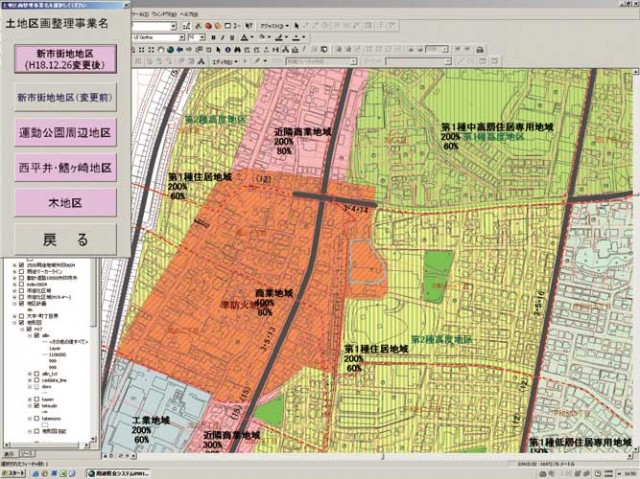Uncheck the tatsudo layer checkbox
640x479 pixels.
pos(37,406)
